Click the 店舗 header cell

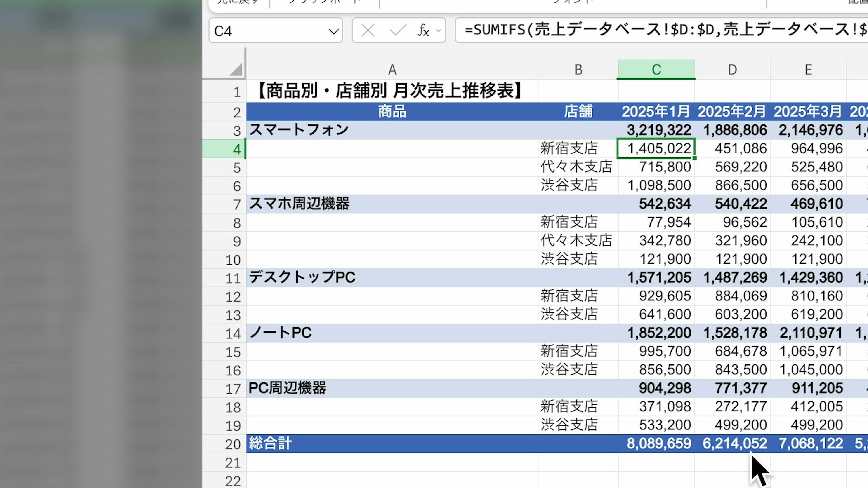[578, 112]
